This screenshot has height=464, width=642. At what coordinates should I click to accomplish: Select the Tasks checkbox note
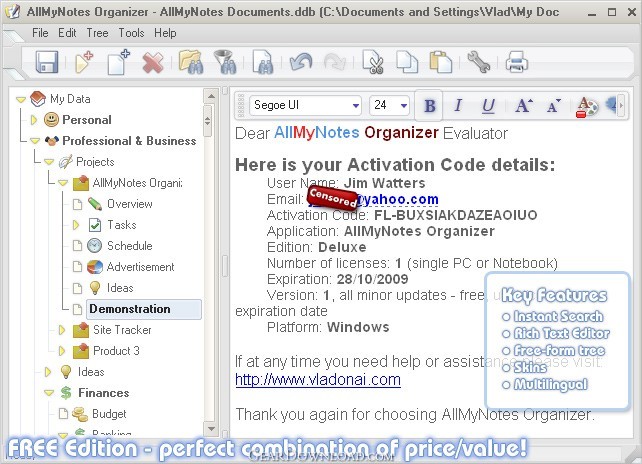(112, 225)
